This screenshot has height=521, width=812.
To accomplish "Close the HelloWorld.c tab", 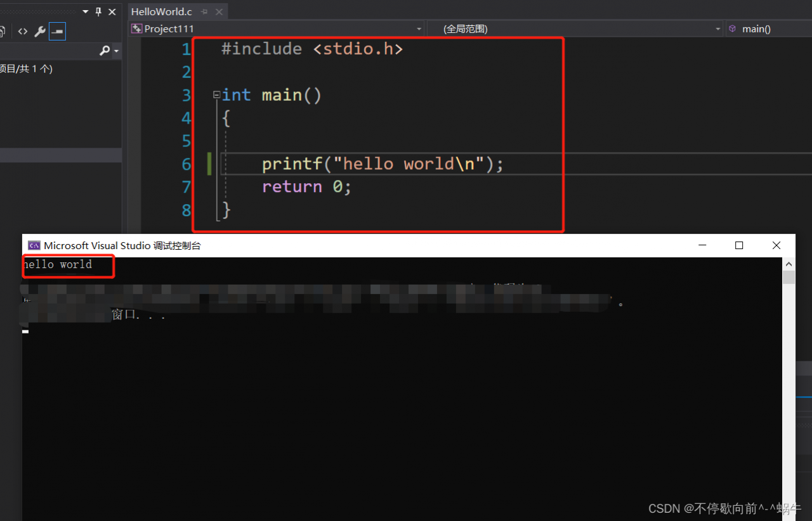I will coord(219,11).
